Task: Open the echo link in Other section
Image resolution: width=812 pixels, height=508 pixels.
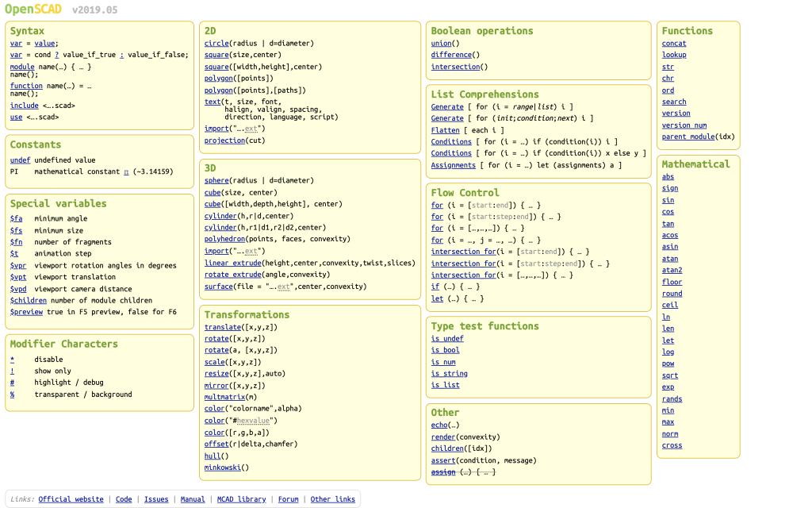Action: point(439,425)
